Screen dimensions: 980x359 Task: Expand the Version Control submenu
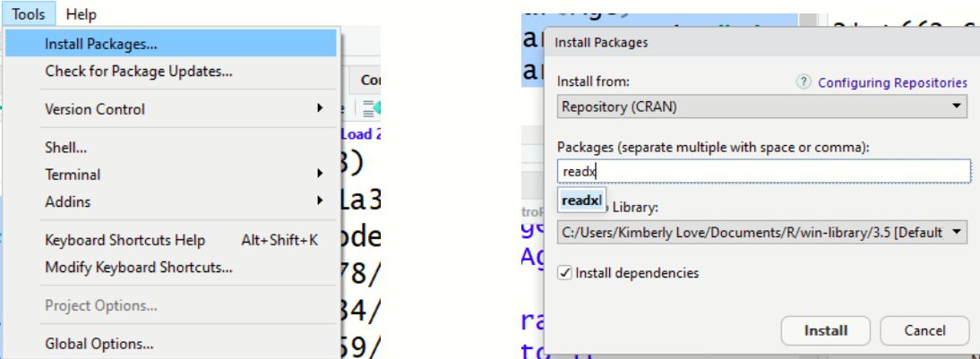point(95,109)
